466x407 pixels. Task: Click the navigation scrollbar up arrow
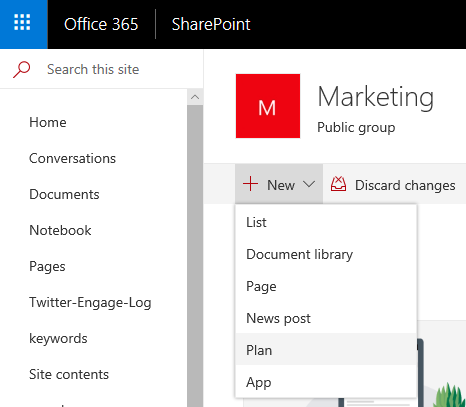click(195, 97)
